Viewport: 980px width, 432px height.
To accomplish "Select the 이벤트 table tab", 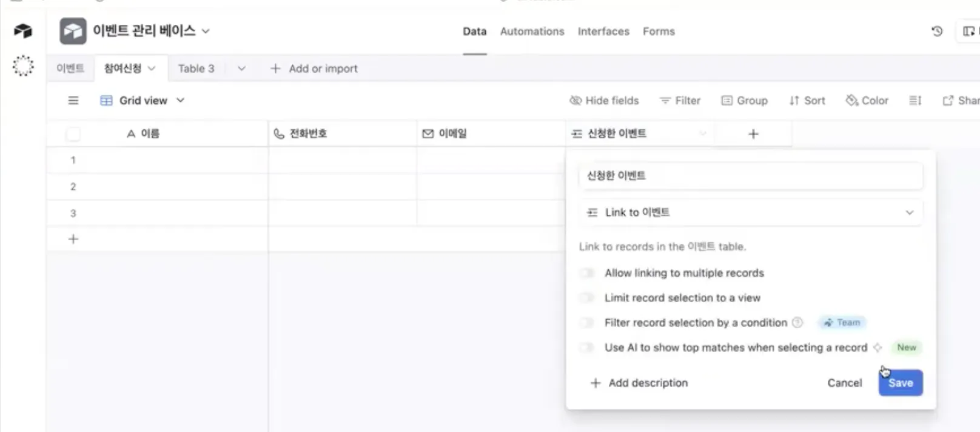I will click(70, 69).
